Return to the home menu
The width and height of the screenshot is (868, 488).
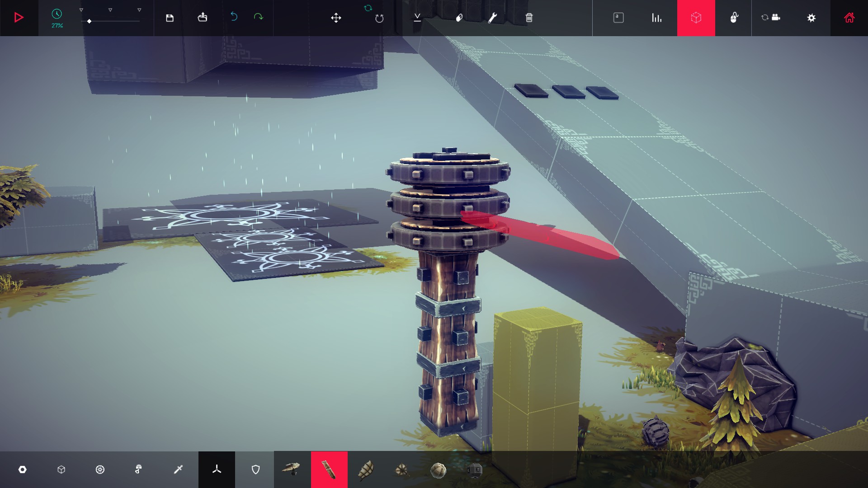[x=849, y=18]
